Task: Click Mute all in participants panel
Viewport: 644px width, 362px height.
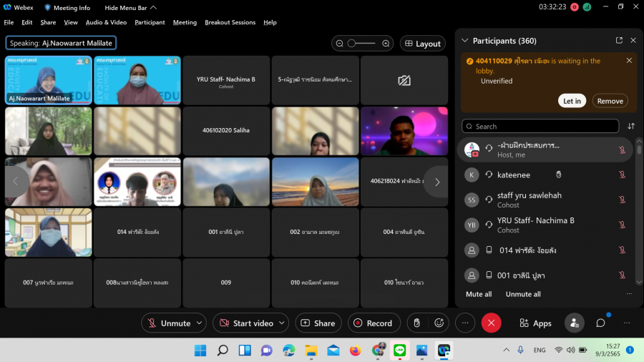Action: 479,294
